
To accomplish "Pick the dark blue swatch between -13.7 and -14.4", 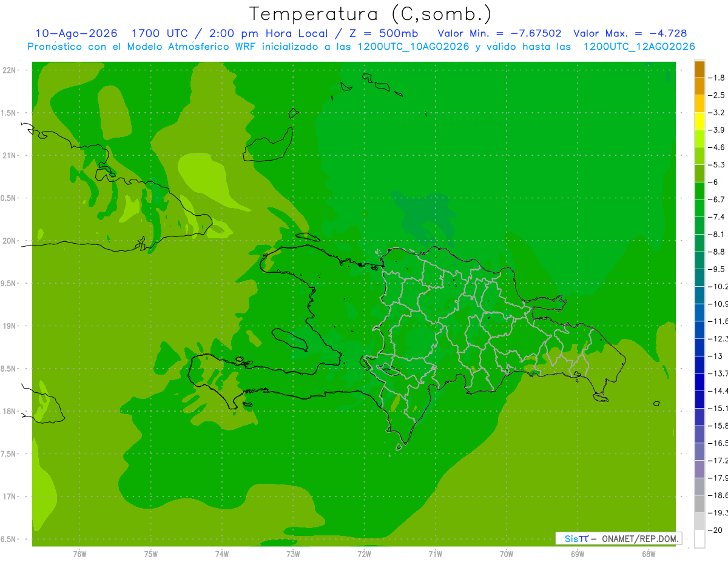I will click(x=699, y=382).
